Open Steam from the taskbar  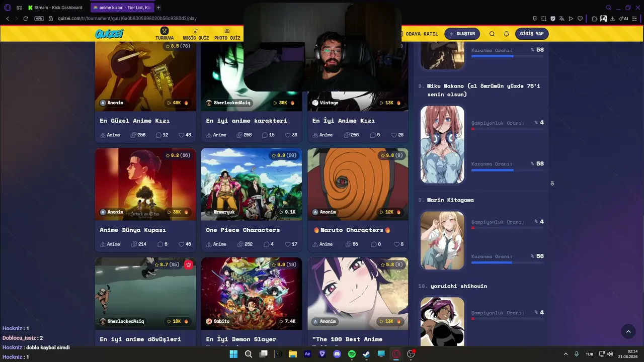point(366,354)
